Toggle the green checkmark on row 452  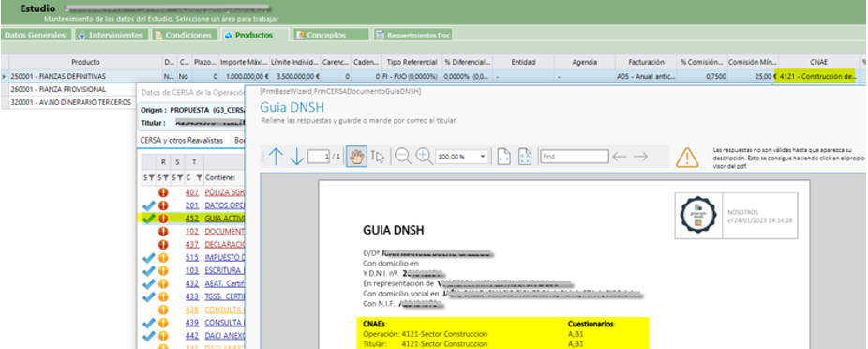coord(148,219)
